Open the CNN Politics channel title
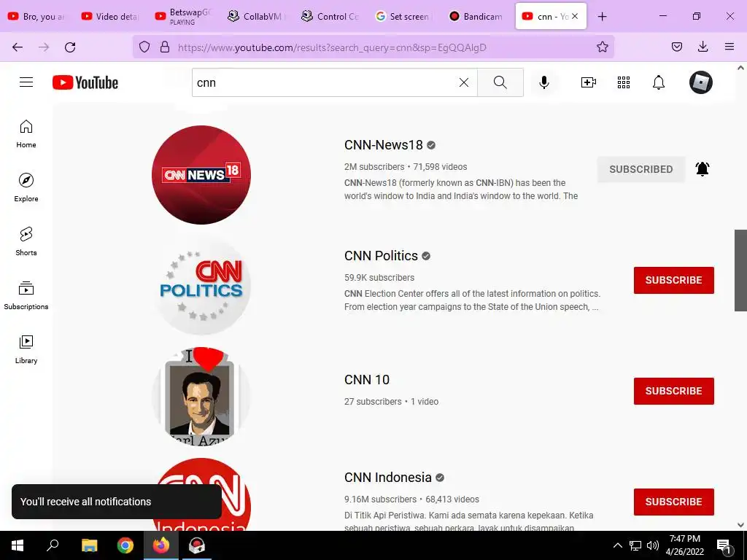 click(381, 256)
